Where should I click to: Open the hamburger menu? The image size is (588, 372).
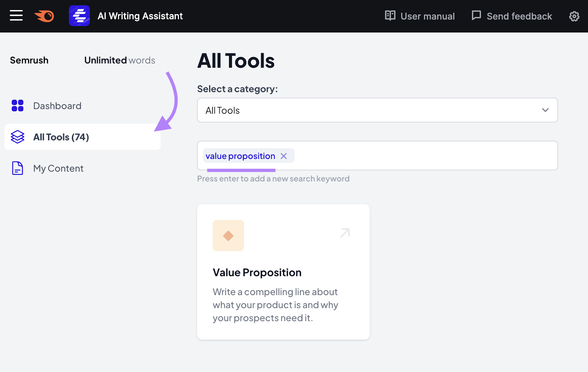click(16, 15)
